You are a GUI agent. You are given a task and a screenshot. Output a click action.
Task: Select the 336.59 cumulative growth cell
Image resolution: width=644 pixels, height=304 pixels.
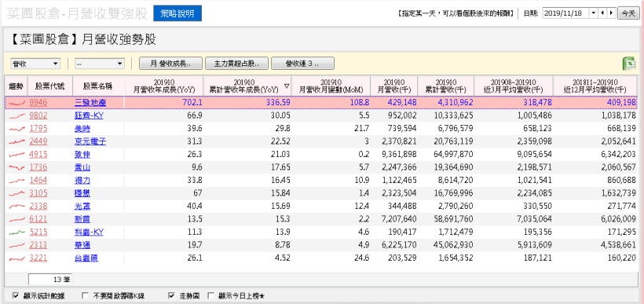click(247, 103)
